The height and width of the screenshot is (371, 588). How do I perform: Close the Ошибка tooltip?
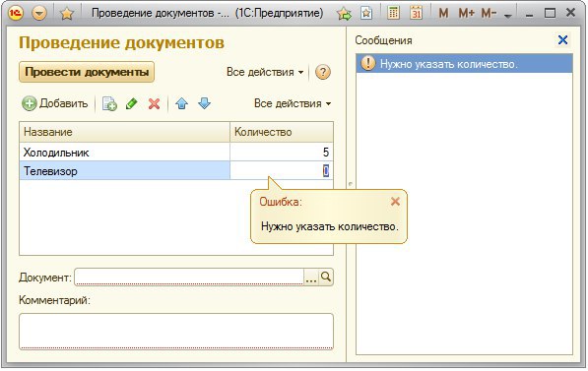click(x=395, y=202)
